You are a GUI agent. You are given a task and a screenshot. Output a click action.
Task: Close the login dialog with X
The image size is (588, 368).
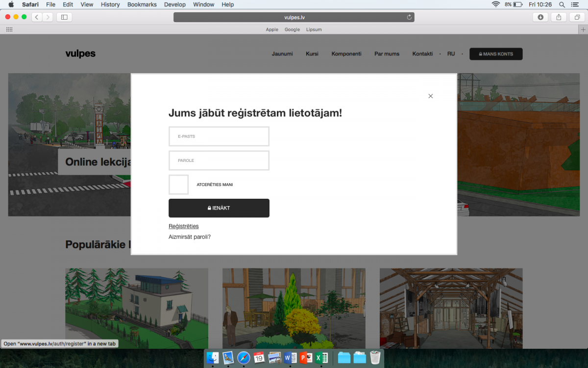(431, 96)
